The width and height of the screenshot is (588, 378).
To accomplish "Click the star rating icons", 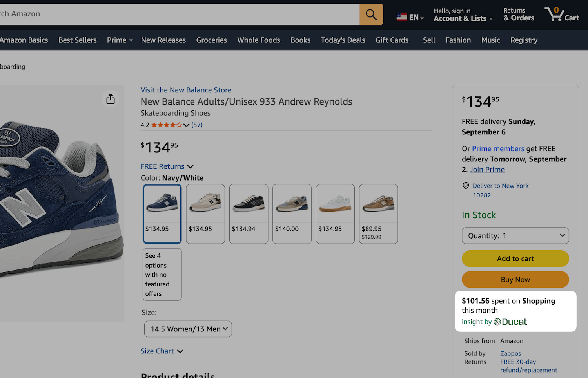I will tap(166, 125).
